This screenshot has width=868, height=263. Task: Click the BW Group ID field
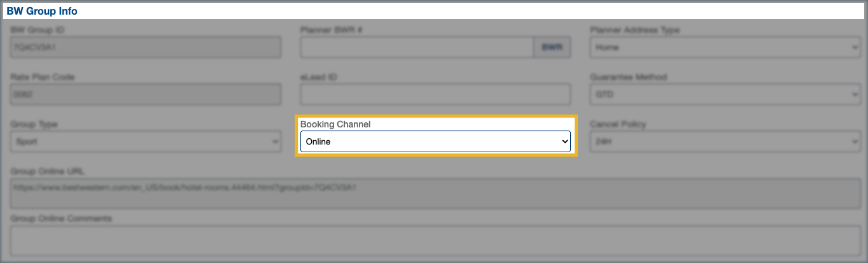145,47
